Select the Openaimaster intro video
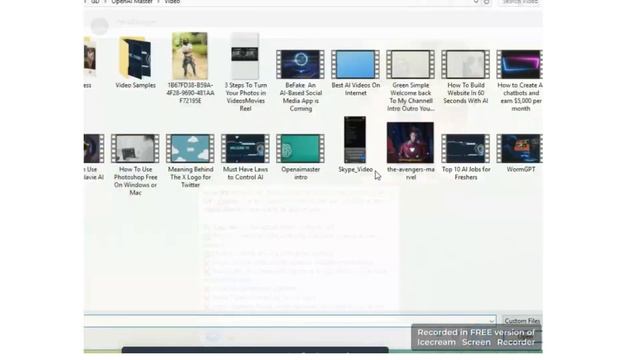Viewport: 640px width, 360px height. coord(300,157)
